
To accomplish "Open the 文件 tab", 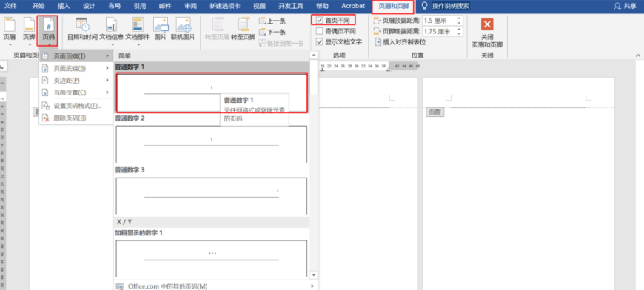I will (x=10, y=6).
